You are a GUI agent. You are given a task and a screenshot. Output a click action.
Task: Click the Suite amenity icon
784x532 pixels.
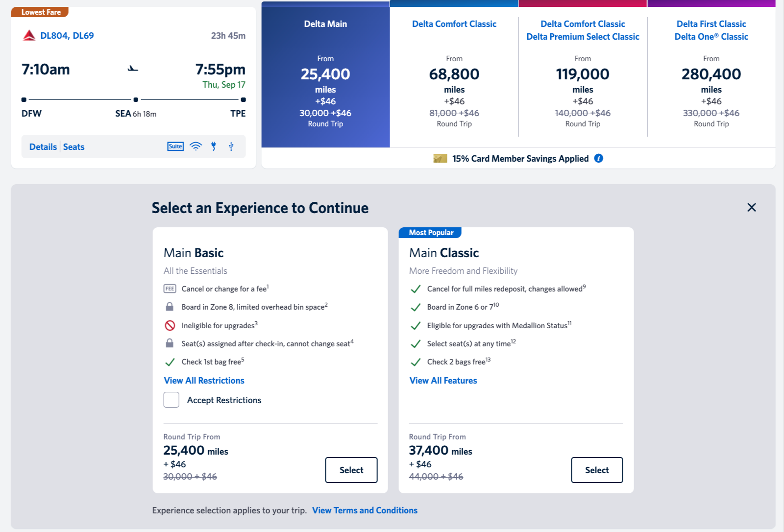[x=175, y=146]
